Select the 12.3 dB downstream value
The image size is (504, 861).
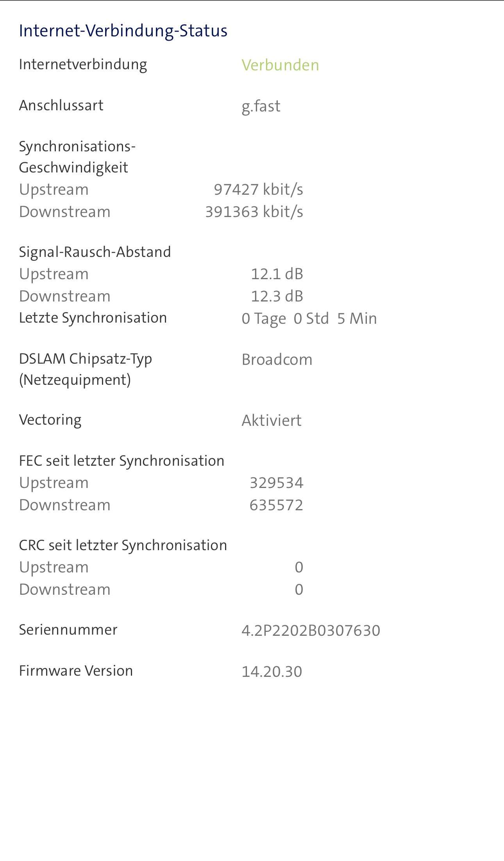point(277,296)
